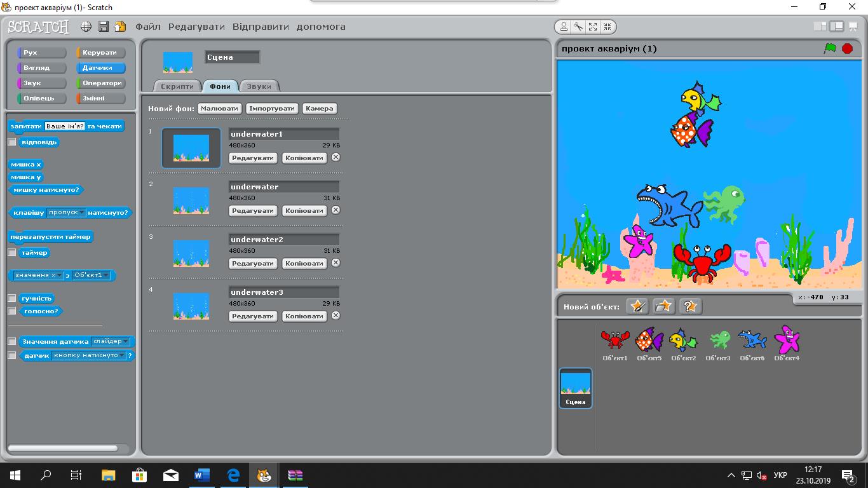Enable the голосно? reporter checkbox
The height and width of the screenshot is (488, 868).
pos(12,311)
